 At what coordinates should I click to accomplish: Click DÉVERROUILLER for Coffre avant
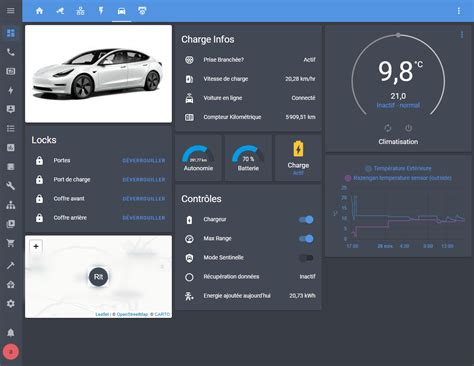144,199
